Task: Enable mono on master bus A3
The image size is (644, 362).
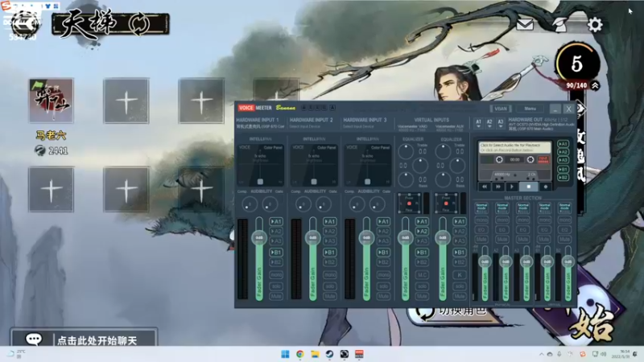Action: 523,220
